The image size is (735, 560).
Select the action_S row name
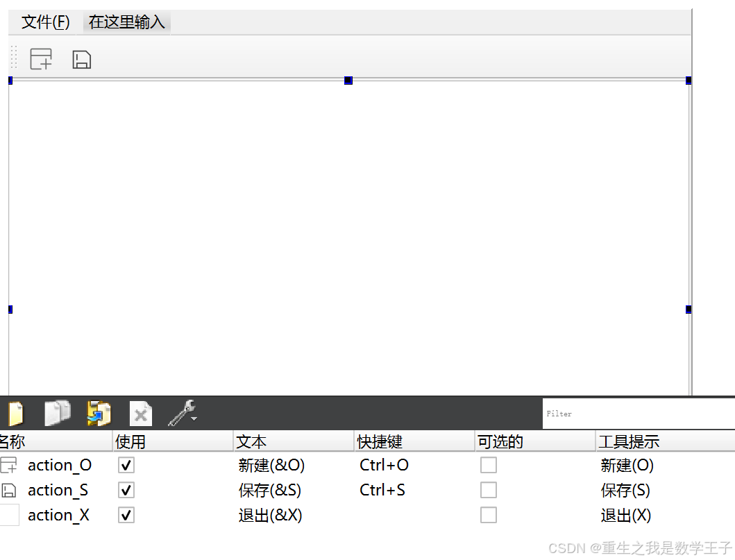58,490
